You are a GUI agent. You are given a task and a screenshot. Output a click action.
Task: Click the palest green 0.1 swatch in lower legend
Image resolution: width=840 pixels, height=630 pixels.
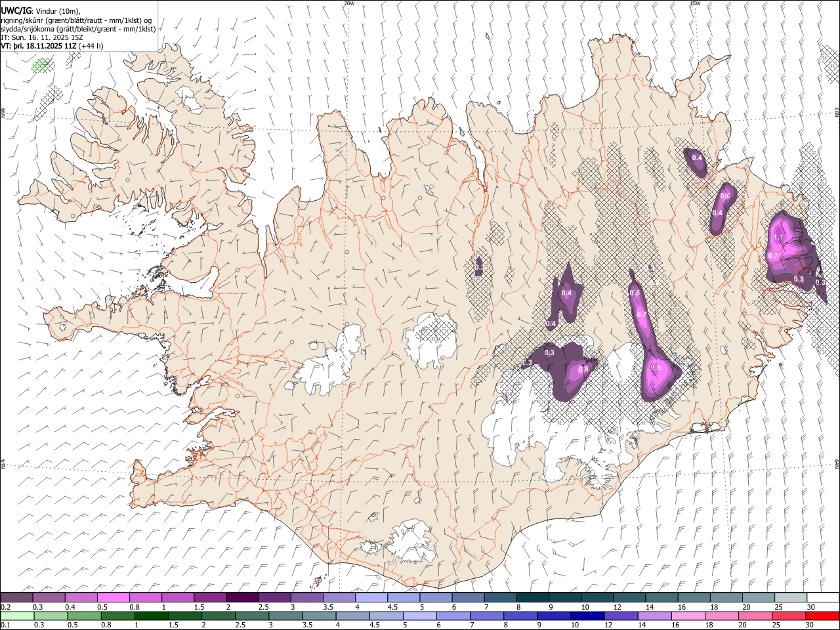[x=17, y=616]
